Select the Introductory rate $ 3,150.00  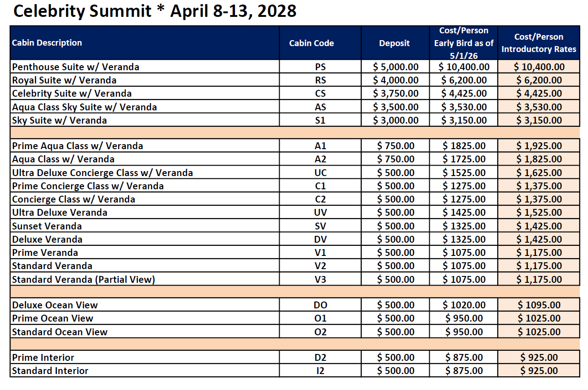[539, 120]
